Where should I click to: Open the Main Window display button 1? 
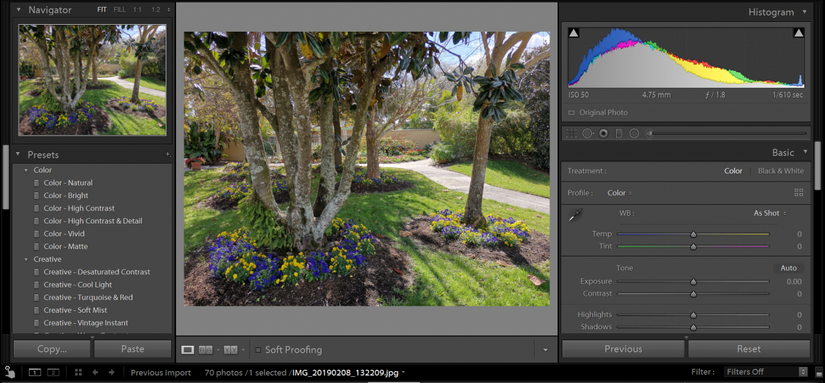[x=35, y=372]
